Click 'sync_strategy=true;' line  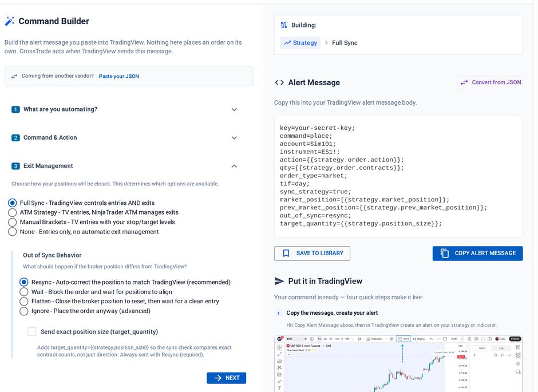click(315, 192)
